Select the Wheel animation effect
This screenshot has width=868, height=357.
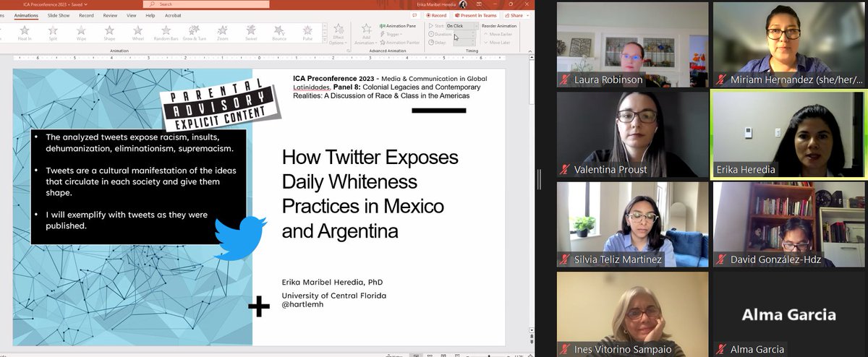click(x=137, y=33)
